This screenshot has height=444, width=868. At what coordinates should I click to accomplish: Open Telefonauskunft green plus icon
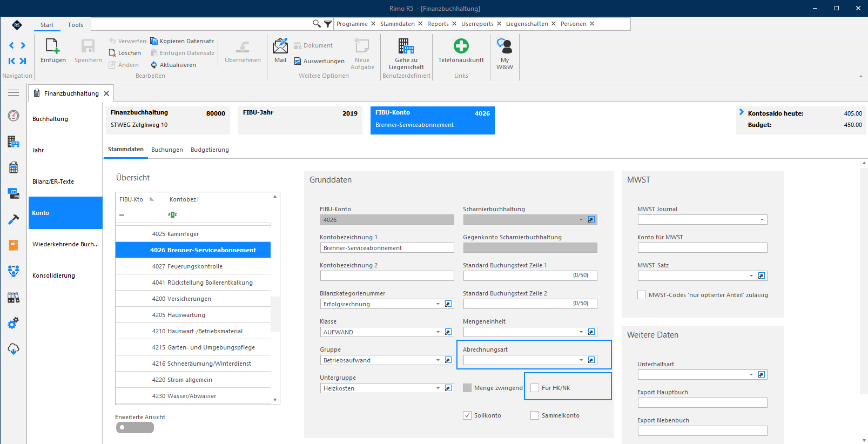tap(461, 46)
